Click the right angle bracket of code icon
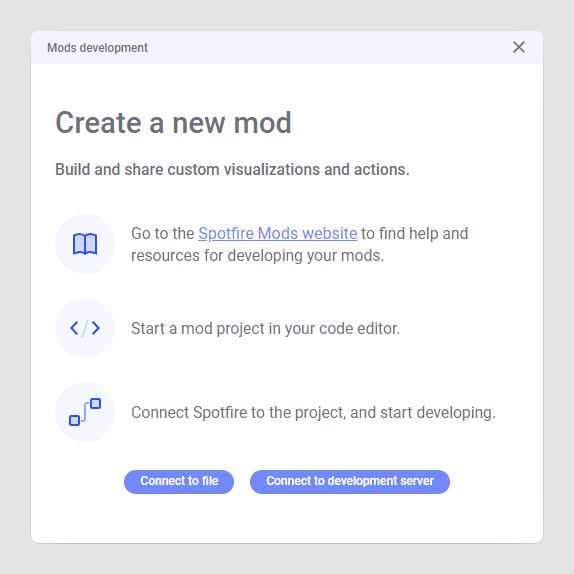The height and width of the screenshot is (574, 574). (96, 328)
